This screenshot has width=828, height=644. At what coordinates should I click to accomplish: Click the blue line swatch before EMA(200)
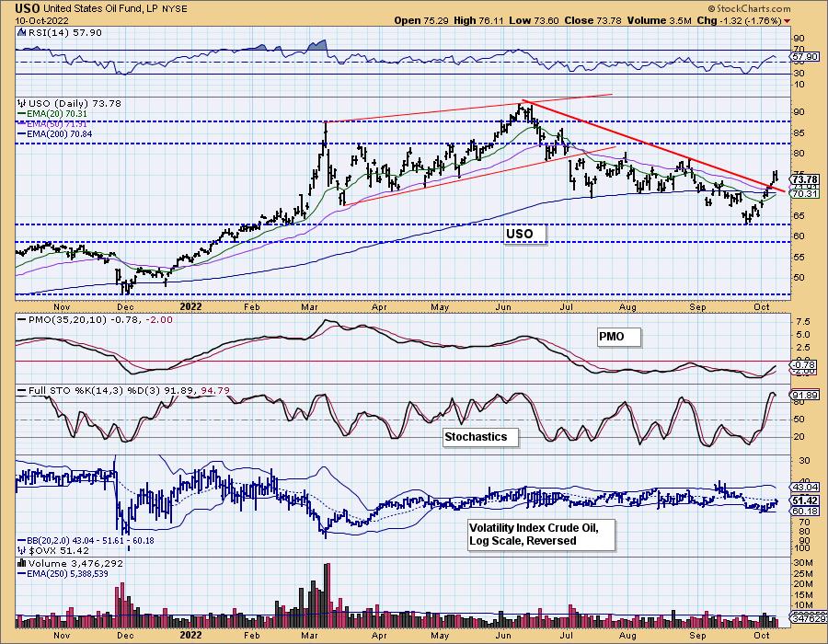click(x=21, y=134)
